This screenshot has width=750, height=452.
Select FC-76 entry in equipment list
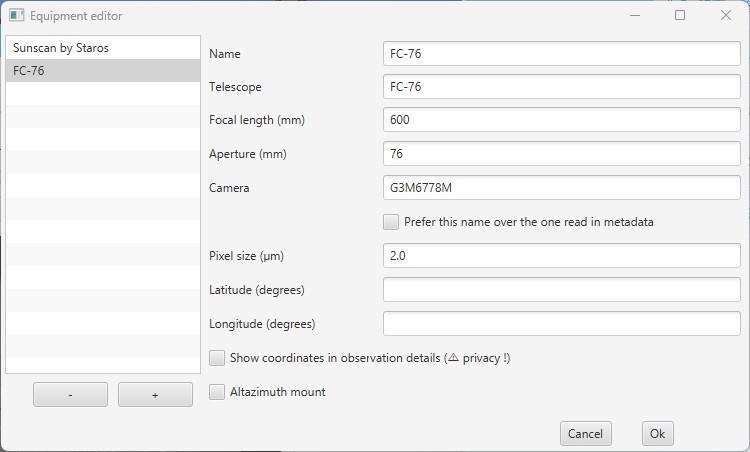(29, 71)
